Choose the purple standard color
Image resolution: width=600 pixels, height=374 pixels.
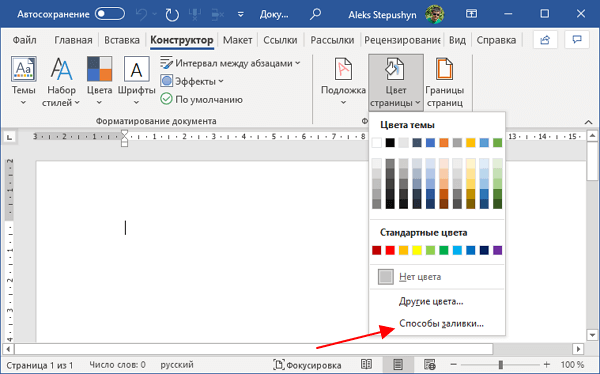pos(497,250)
